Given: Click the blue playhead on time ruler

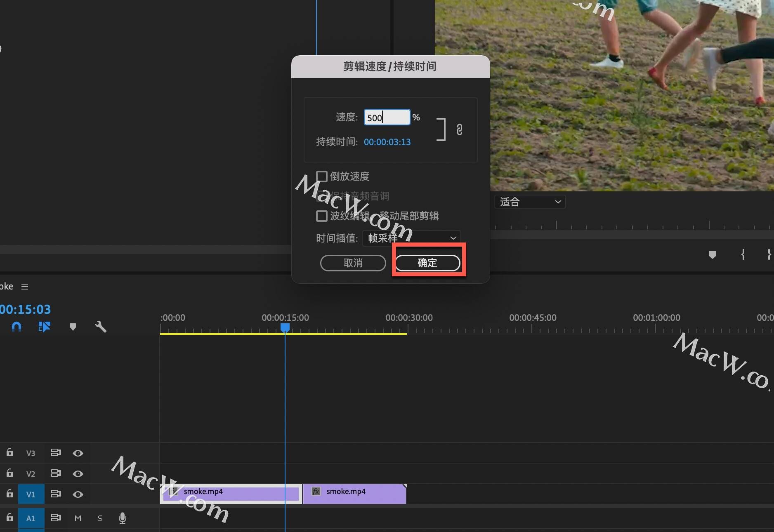Looking at the screenshot, I should (x=285, y=328).
